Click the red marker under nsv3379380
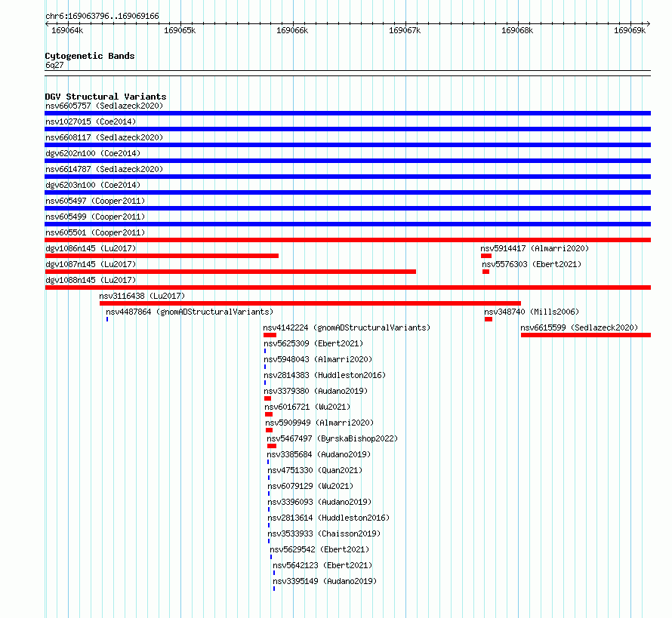 (x=267, y=398)
